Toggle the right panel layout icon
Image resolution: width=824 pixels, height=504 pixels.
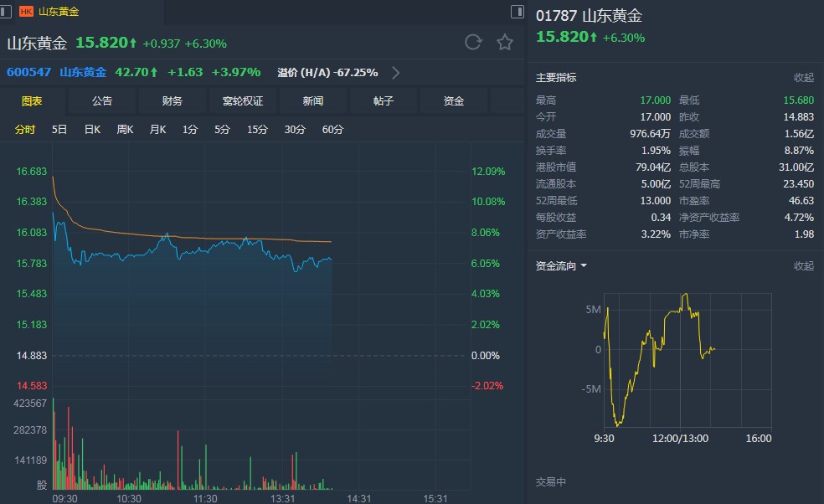coord(518,12)
